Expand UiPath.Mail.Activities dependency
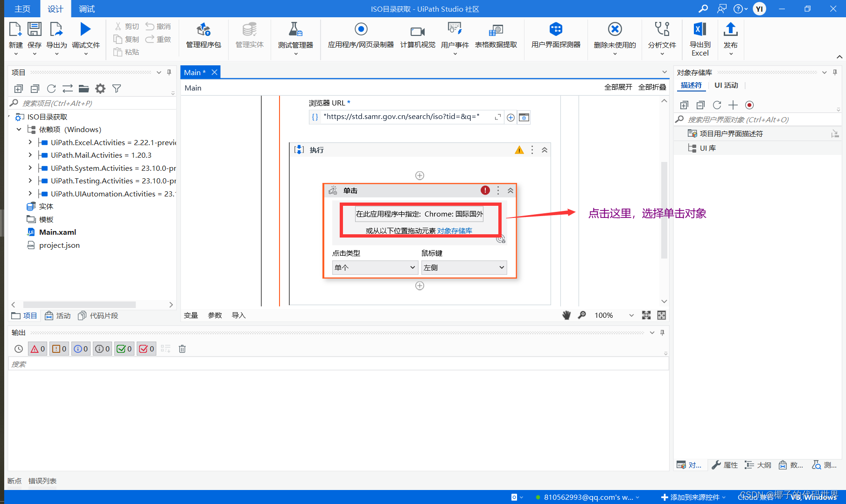 30,155
